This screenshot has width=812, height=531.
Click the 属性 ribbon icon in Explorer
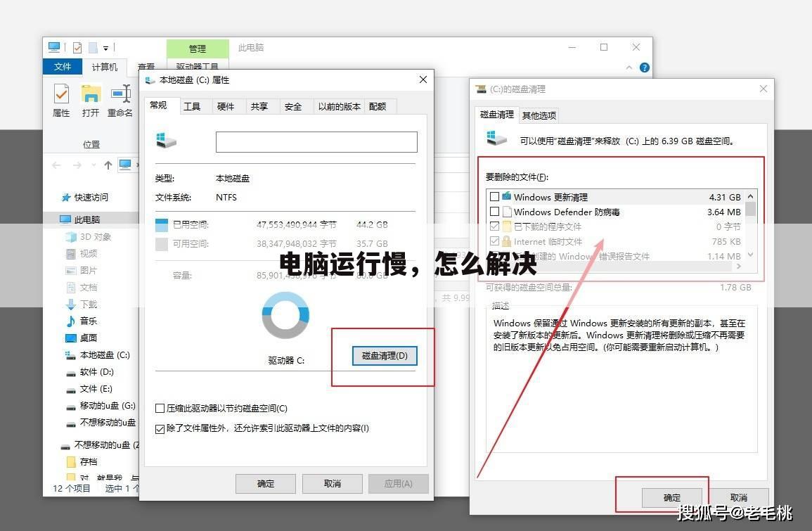(61, 101)
